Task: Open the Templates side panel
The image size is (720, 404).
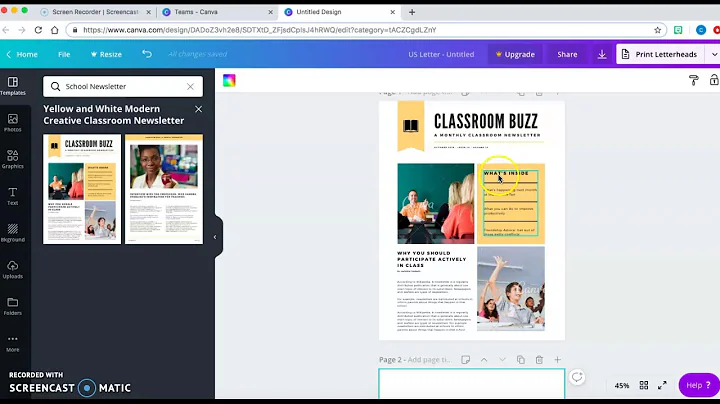Action: (13, 86)
